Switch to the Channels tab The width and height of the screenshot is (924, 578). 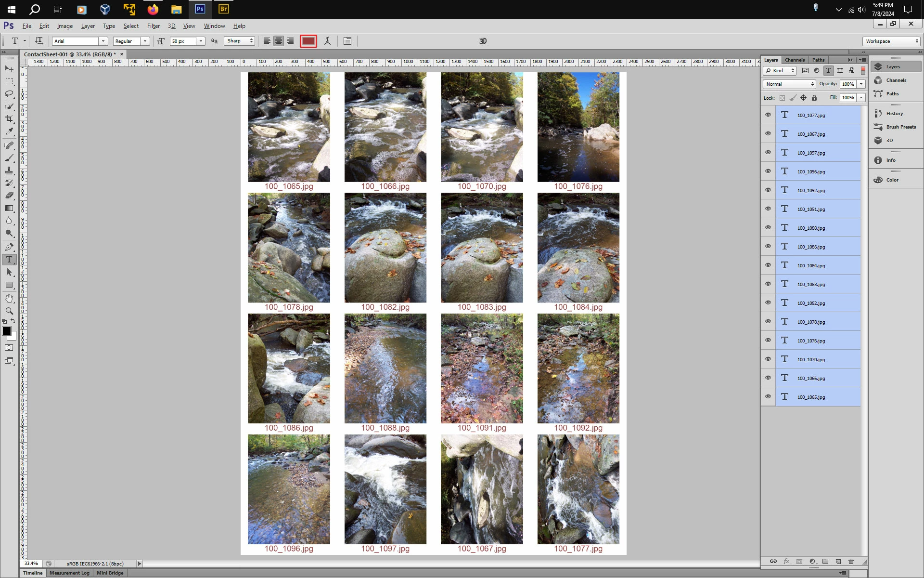[x=795, y=60]
